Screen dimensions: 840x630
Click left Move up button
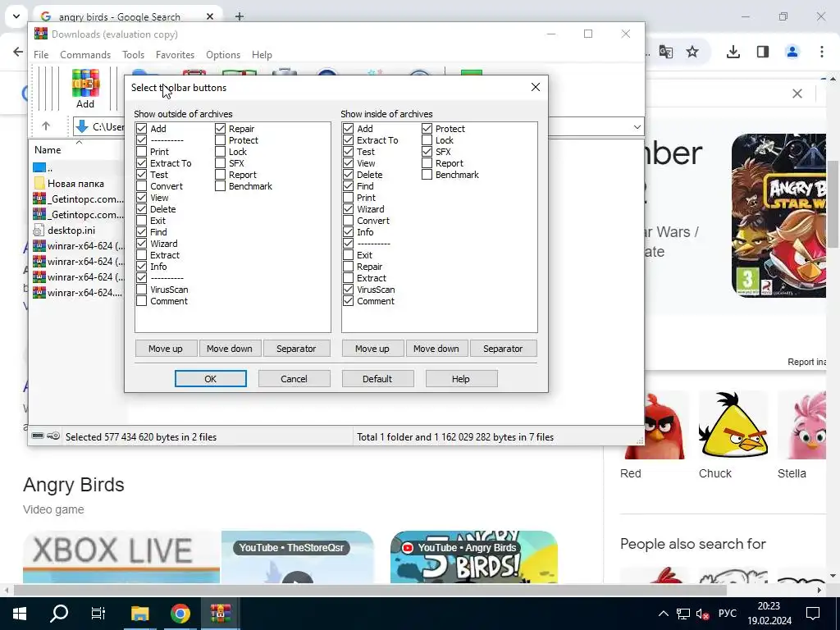tap(166, 349)
